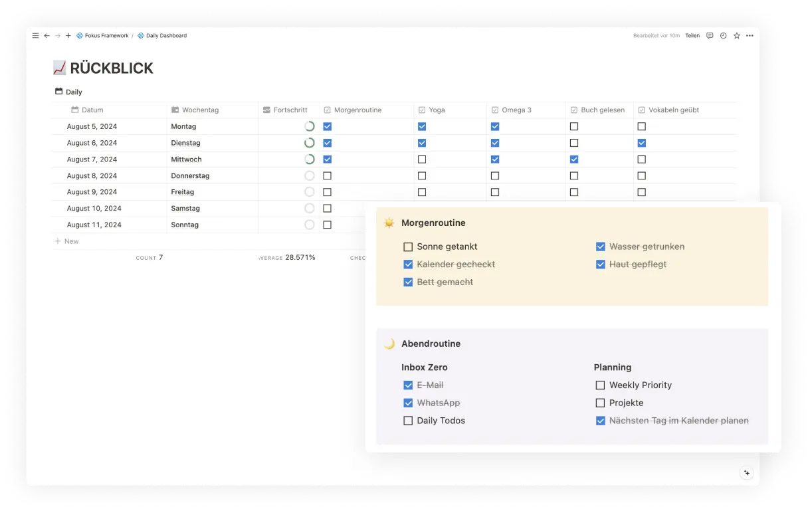Check Yoga for Mittwoch row

point(422,159)
